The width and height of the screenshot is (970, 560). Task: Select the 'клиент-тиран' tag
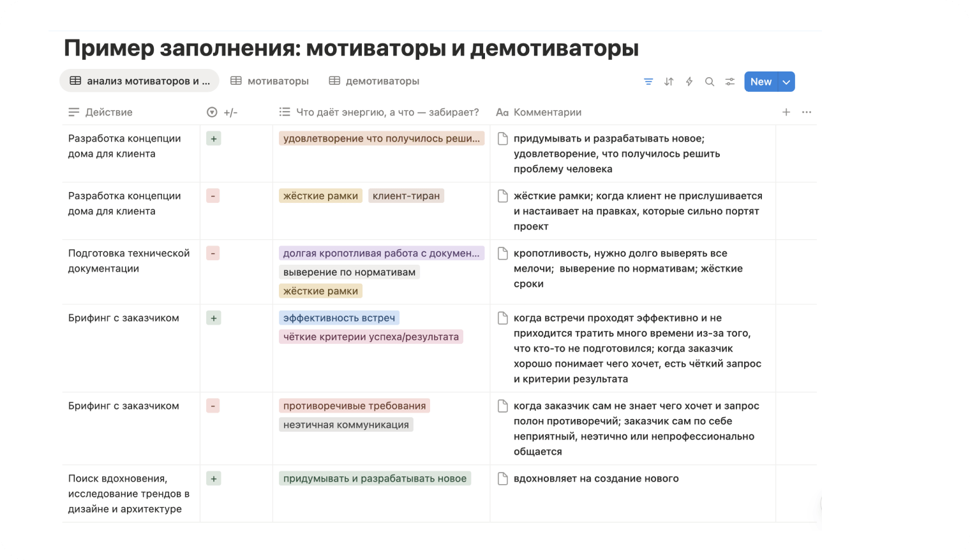pos(407,196)
